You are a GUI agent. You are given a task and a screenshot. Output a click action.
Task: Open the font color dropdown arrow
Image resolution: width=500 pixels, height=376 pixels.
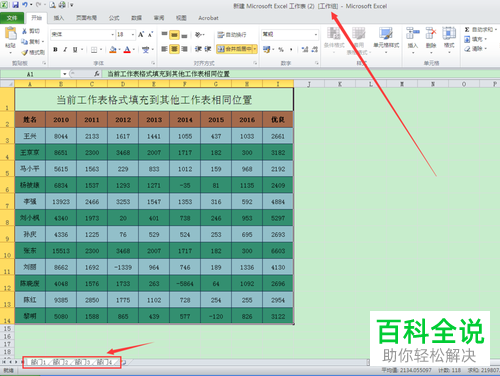[x=134, y=50]
